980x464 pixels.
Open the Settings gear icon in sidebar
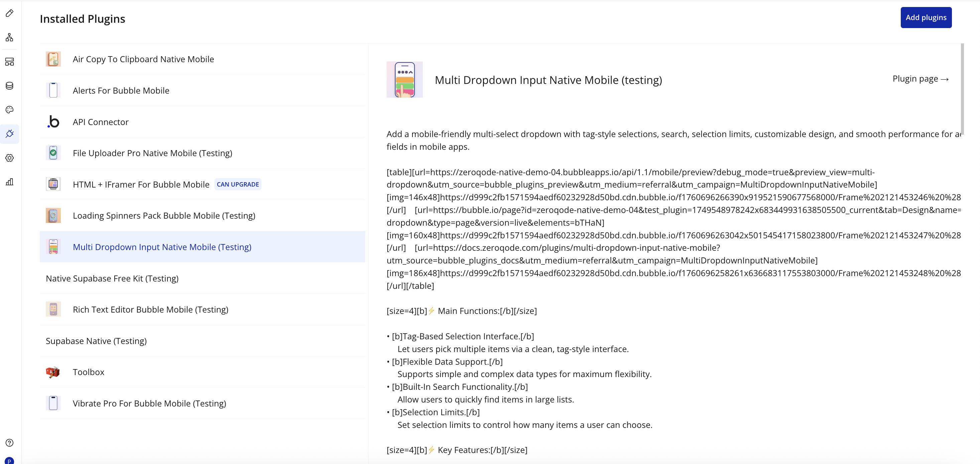[x=9, y=158]
